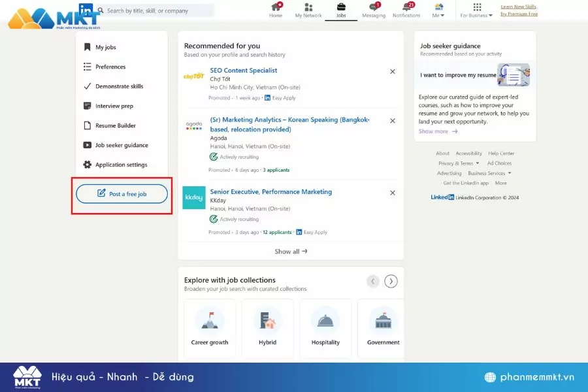Image resolution: width=588 pixels, height=392 pixels.
Task: Open the Notifications bell icon
Action: click(406, 10)
